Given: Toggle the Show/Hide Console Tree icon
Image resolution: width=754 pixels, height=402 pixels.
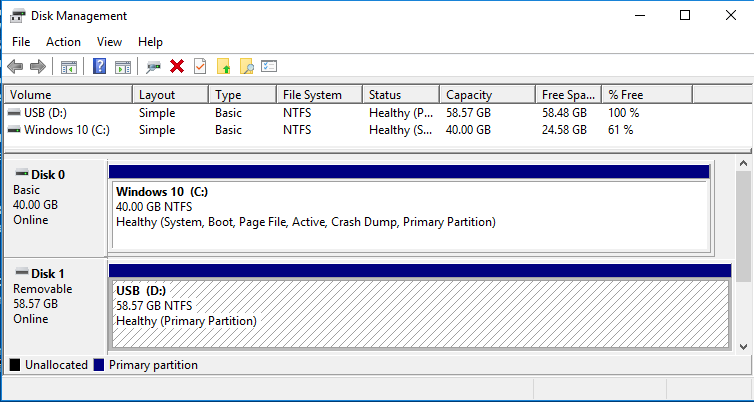Looking at the screenshot, I should click(69, 66).
